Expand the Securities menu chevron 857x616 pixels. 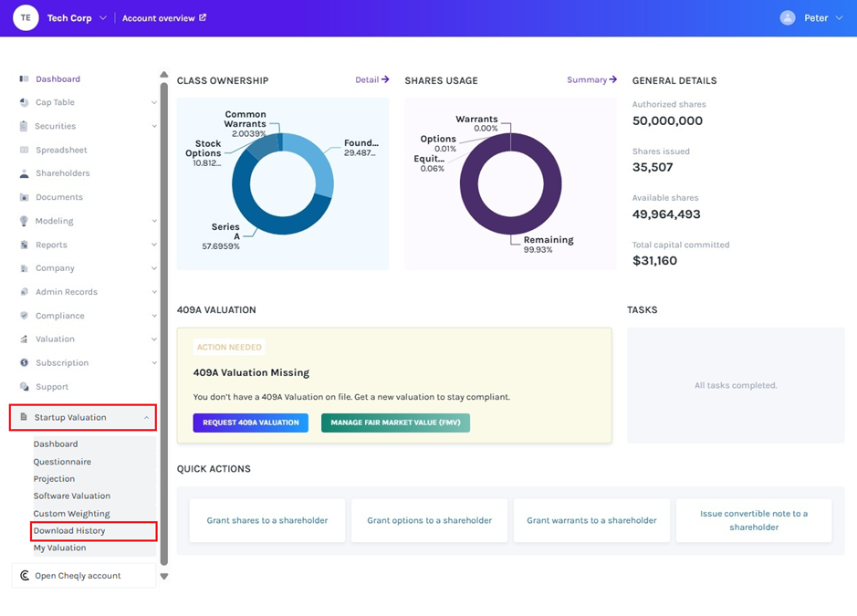pos(153,127)
